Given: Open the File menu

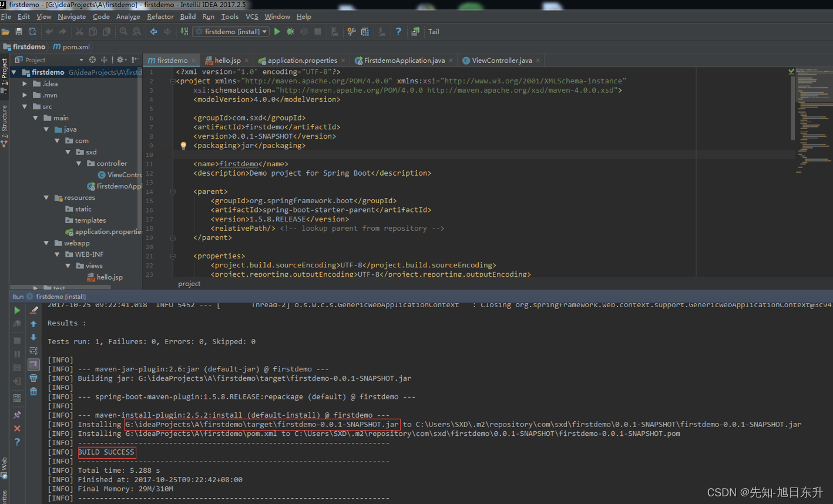Looking at the screenshot, I should click(6, 16).
